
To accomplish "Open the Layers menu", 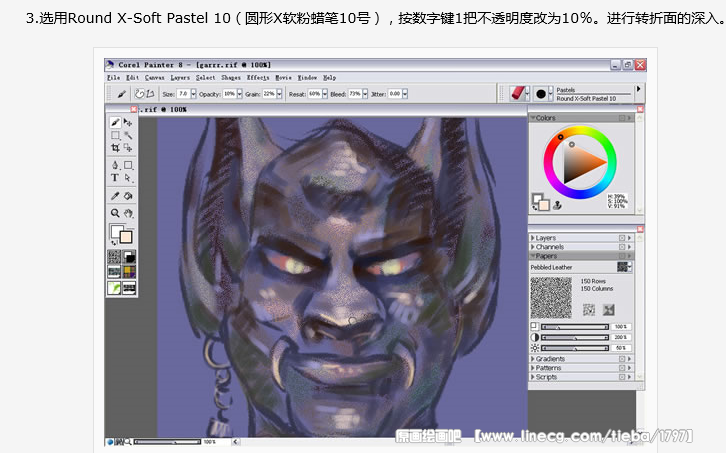I will click(180, 78).
